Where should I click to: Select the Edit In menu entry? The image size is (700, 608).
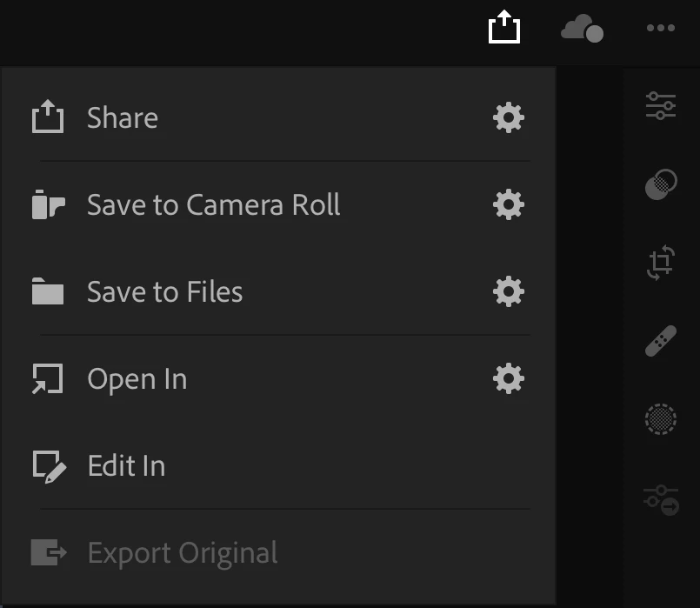pyautogui.click(x=126, y=466)
